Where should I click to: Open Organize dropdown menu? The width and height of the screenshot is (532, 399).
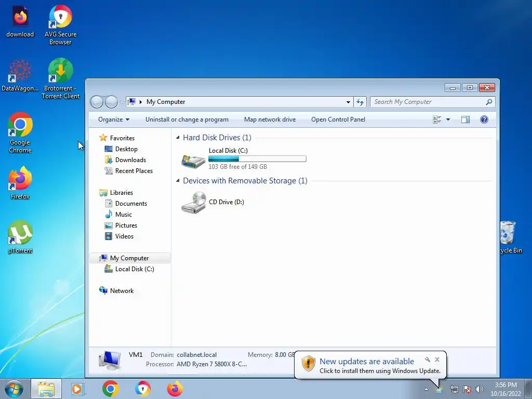pos(114,119)
